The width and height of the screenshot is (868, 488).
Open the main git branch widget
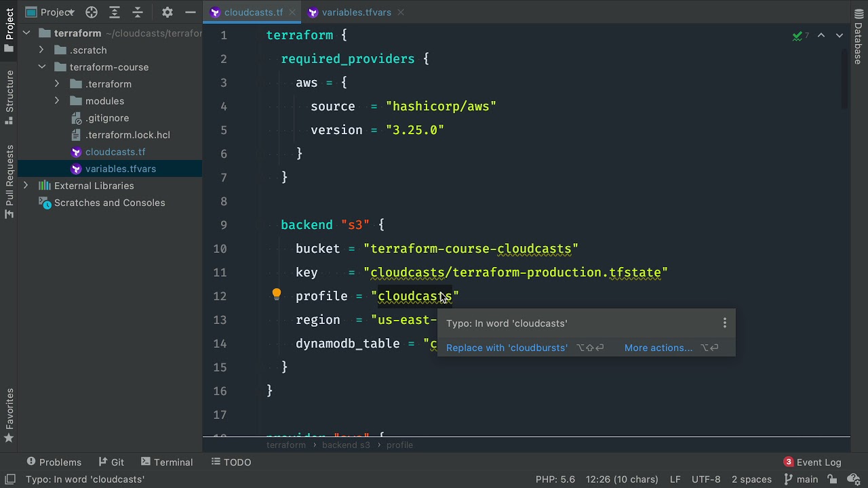pyautogui.click(x=801, y=479)
